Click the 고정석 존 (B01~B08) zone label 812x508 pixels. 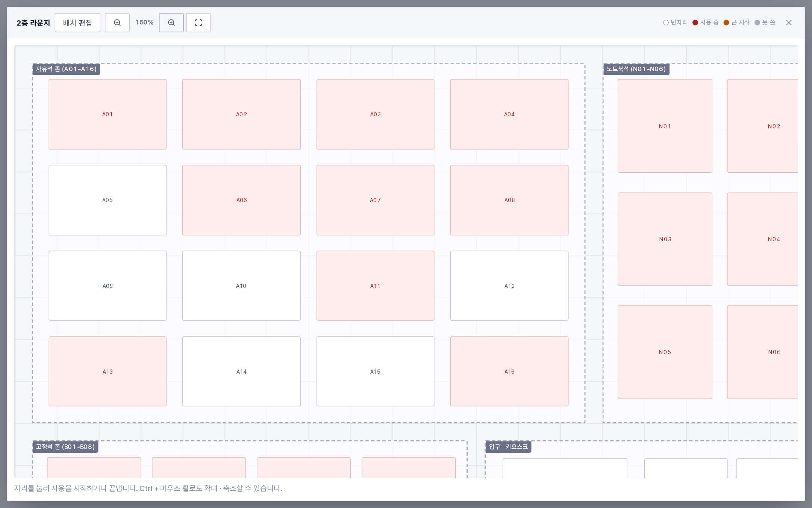[65, 447]
